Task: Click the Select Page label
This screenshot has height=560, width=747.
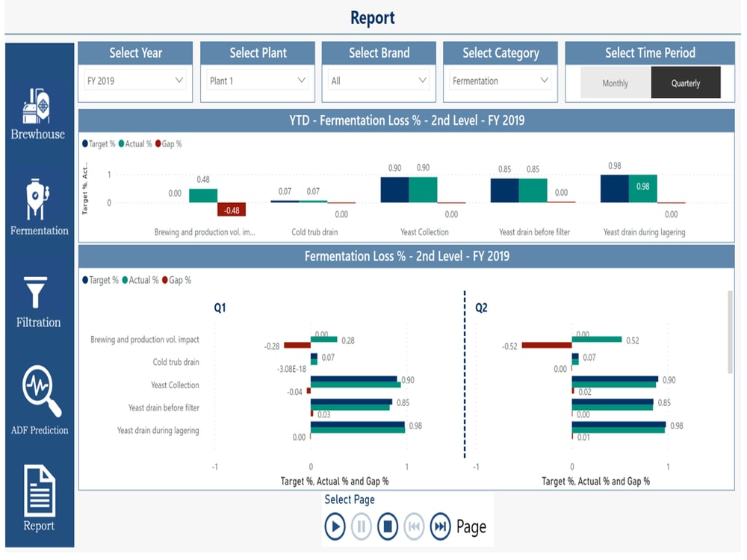Action: (349, 500)
